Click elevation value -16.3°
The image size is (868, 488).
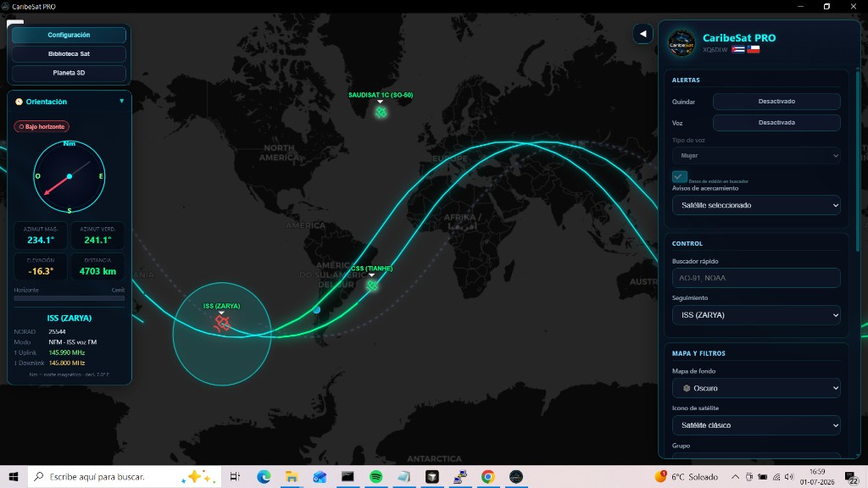pyautogui.click(x=41, y=271)
